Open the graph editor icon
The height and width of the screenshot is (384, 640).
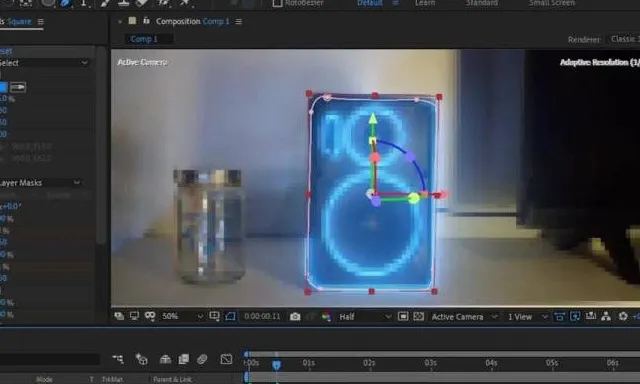coord(226,359)
